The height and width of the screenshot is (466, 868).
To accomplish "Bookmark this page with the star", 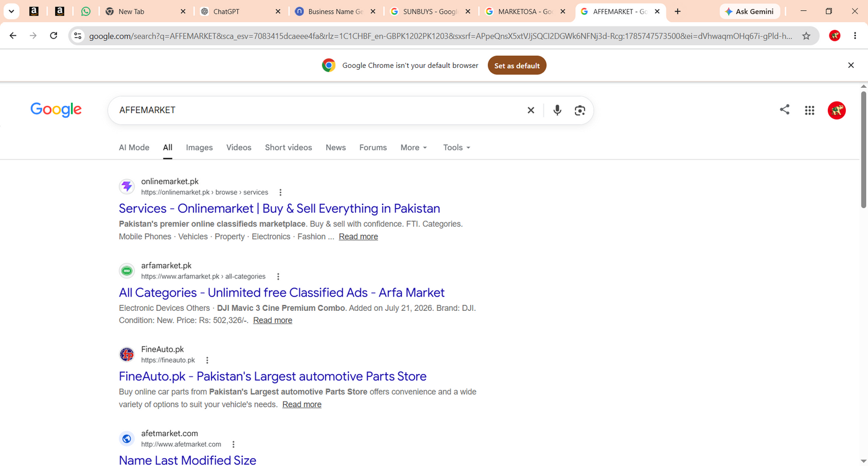I will [806, 36].
